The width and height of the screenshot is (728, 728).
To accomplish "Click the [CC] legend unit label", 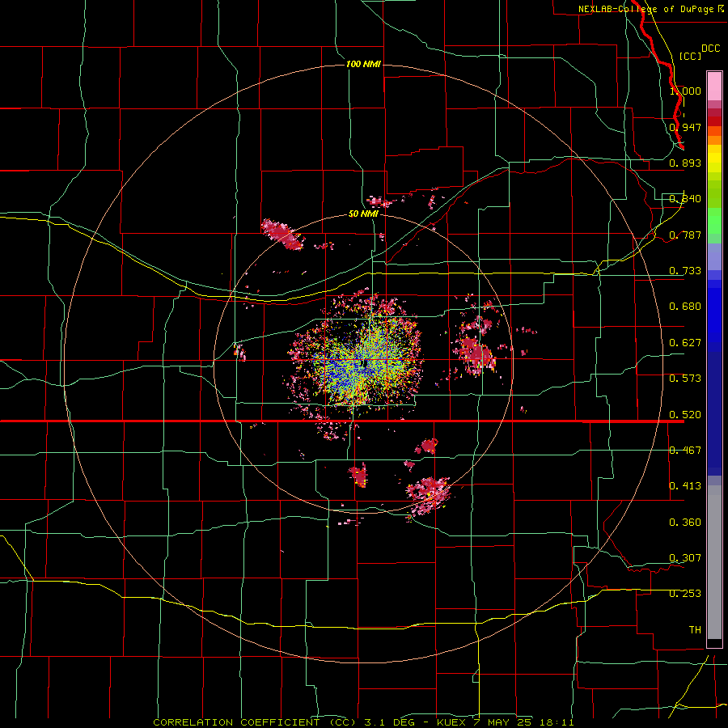I will point(690,56).
